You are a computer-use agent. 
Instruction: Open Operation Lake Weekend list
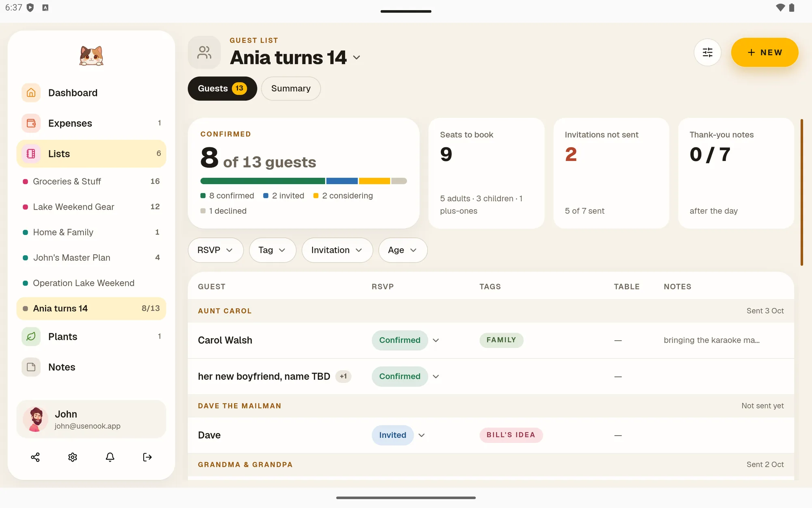pyautogui.click(x=91, y=283)
